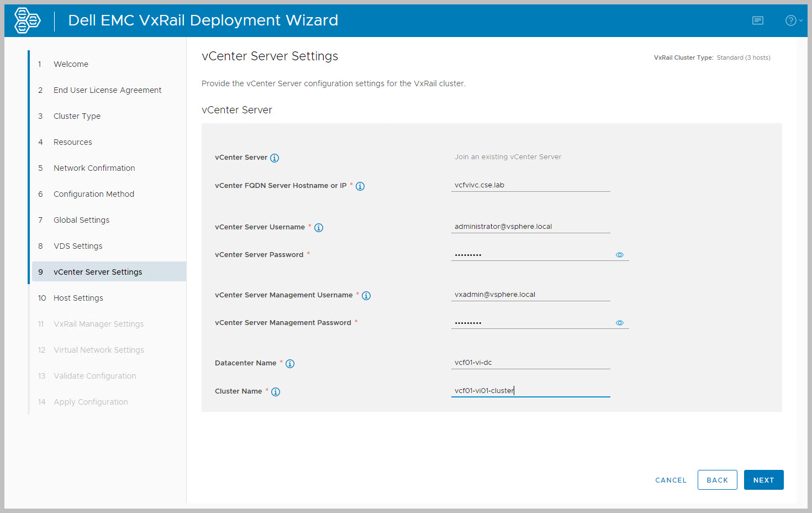Open the messages icon in header
The width and height of the screenshot is (812, 513).
pyautogui.click(x=757, y=20)
